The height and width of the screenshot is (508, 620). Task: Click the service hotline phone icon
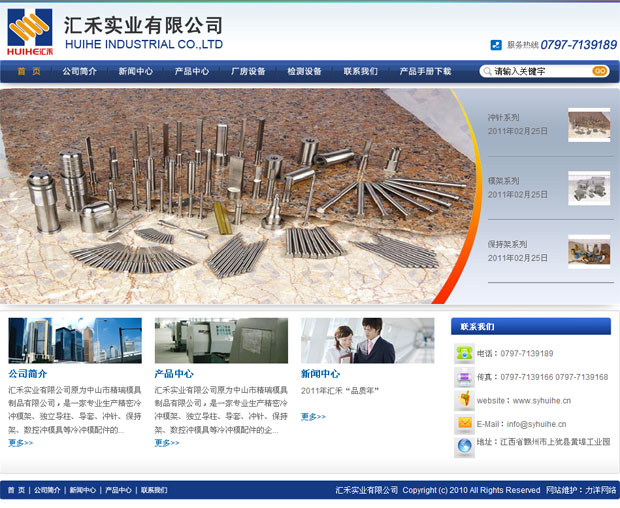(x=496, y=45)
